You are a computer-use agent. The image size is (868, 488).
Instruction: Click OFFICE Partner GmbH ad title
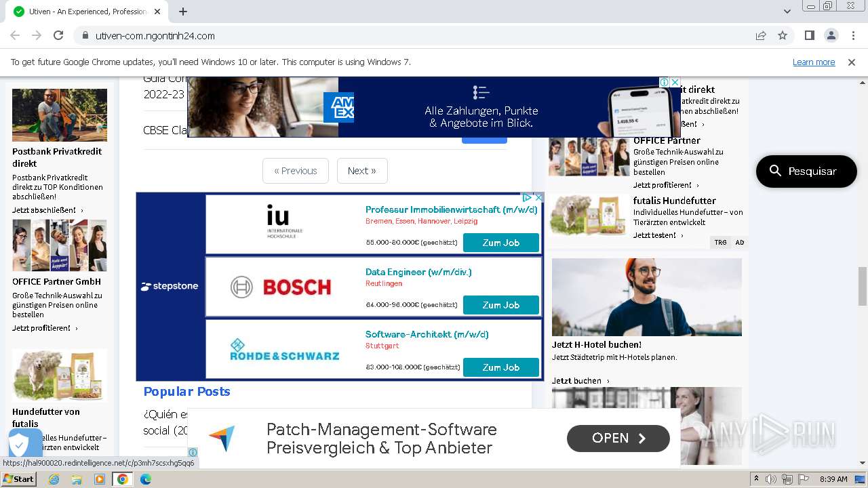point(56,281)
